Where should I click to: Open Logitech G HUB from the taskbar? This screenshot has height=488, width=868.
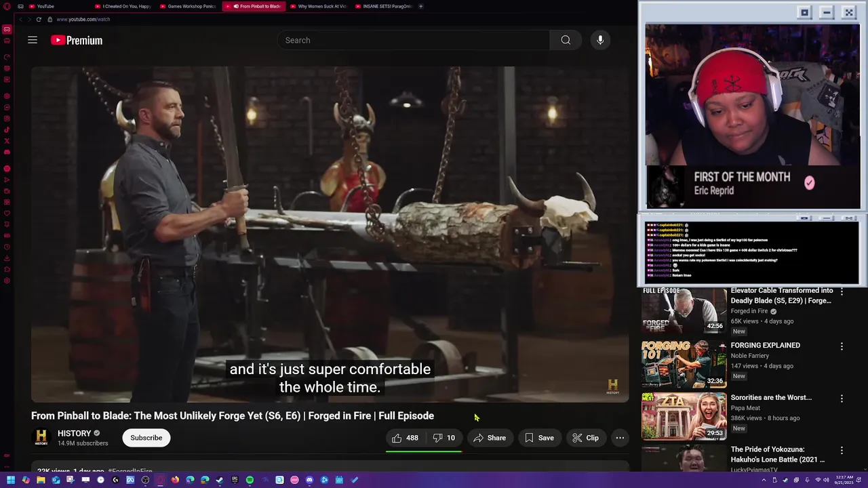pos(115,480)
